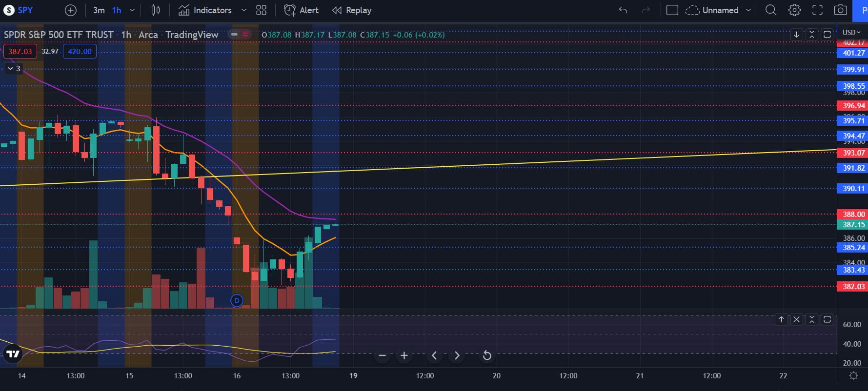Expand the favorite indicators chevron beside Indicators
Viewport: 868px width, 391px height.
[243, 10]
